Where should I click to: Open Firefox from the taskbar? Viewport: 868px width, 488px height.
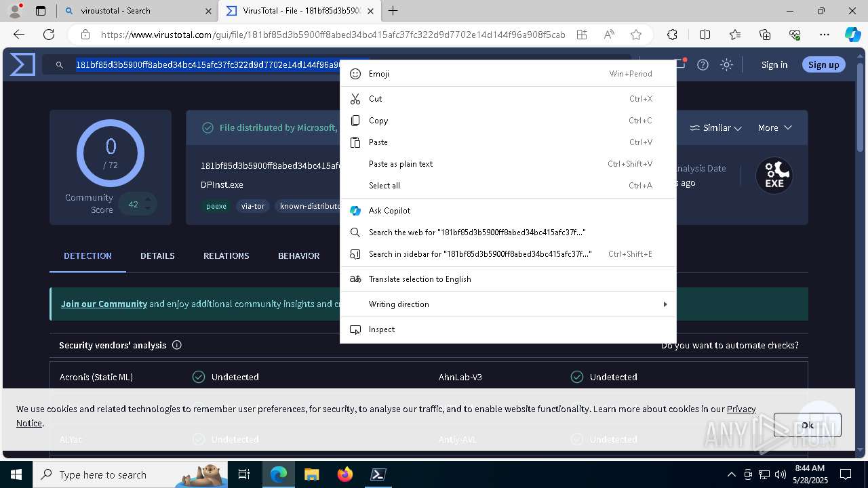pos(345,474)
